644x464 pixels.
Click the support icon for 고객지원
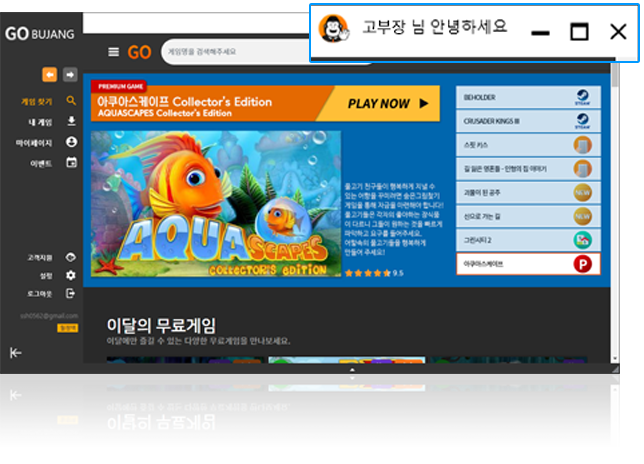coord(71,257)
